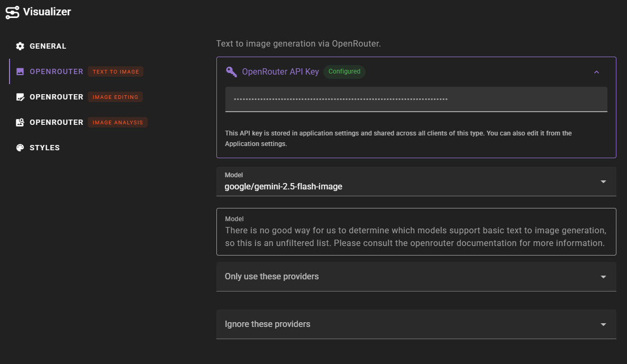
Task: Click the image editing icon in the sidebar
Action: [x=20, y=97]
